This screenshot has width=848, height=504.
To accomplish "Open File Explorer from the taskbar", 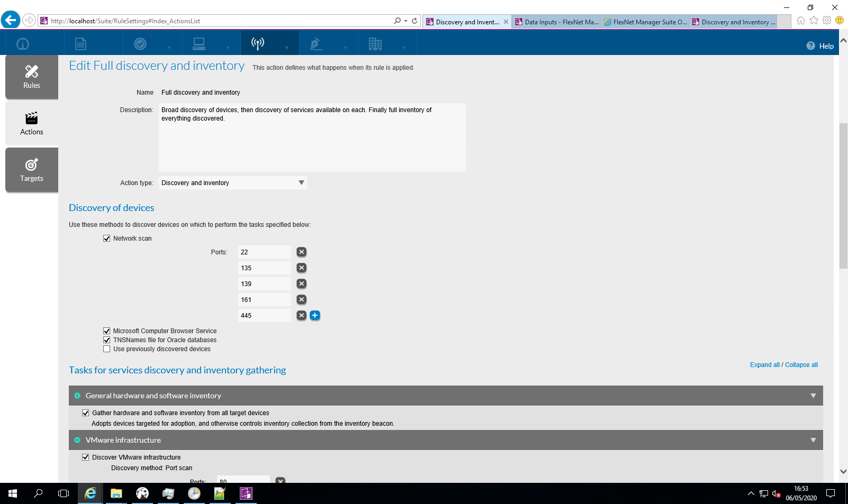I will pyautogui.click(x=116, y=493).
